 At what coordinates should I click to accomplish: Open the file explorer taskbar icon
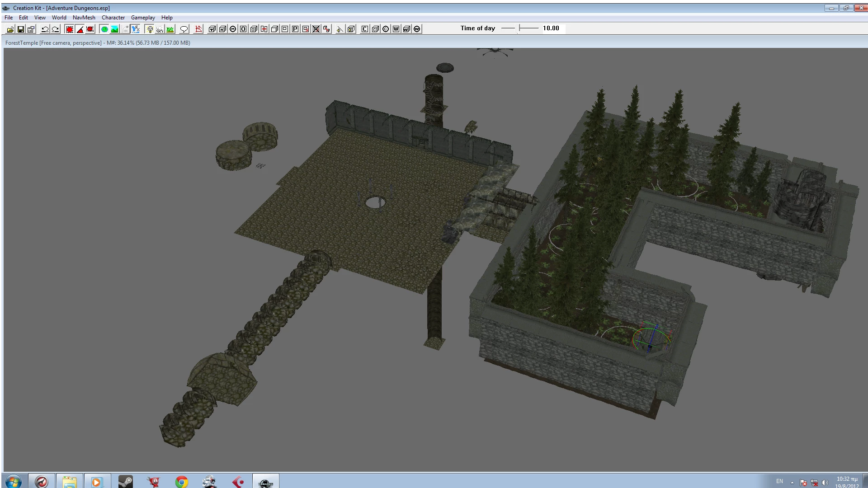pyautogui.click(x=69, y=482)
